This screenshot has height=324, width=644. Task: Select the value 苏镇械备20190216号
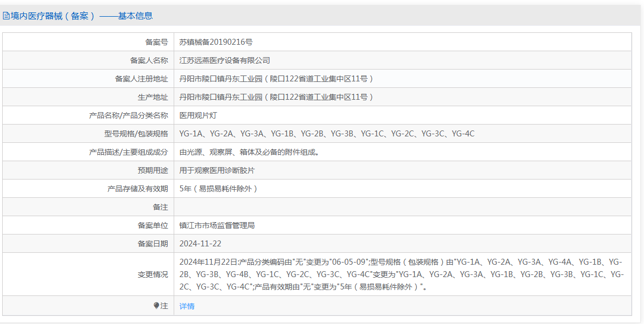click(216, 42)
